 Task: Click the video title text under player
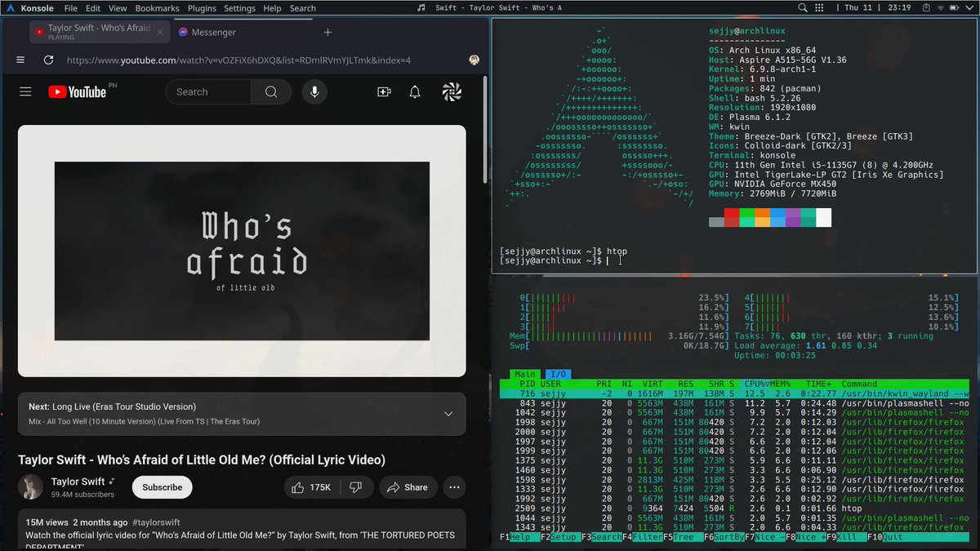(x=201, y=460)
